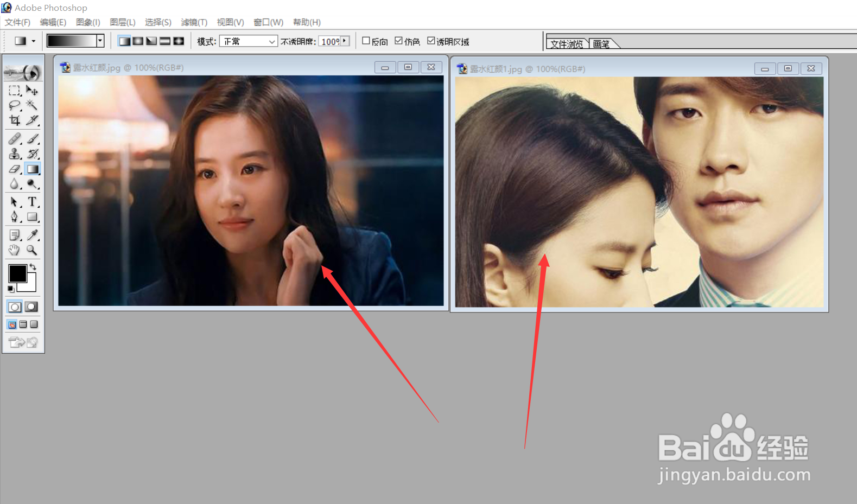Image resolution: width=857 pixels, height=504 pixels.
Task: Open the opacity slider arrow
Action: [x=345, y=41]
